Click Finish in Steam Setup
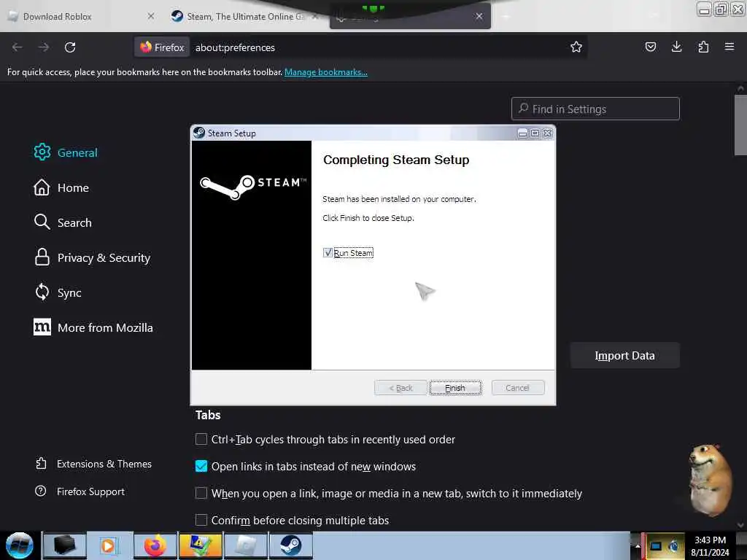 pos(455,388)
